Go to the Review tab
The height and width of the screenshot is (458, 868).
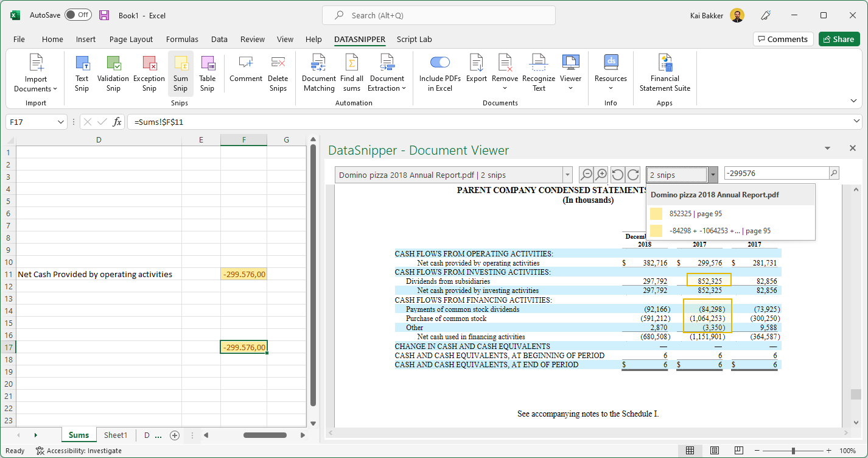pyautogui.click(x=253, y=39)
